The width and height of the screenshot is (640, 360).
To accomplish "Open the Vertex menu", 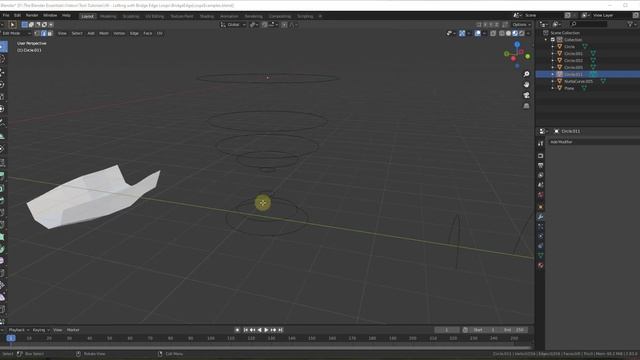I will click(x=119, y=33).
